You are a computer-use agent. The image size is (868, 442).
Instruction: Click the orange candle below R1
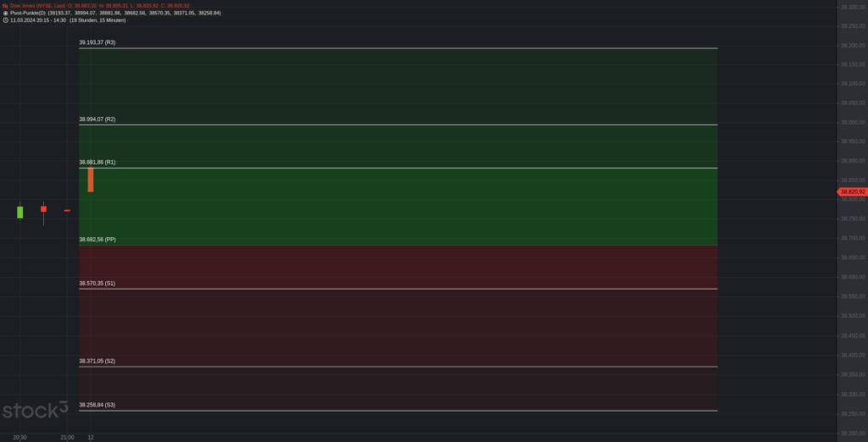pos(91,180)
